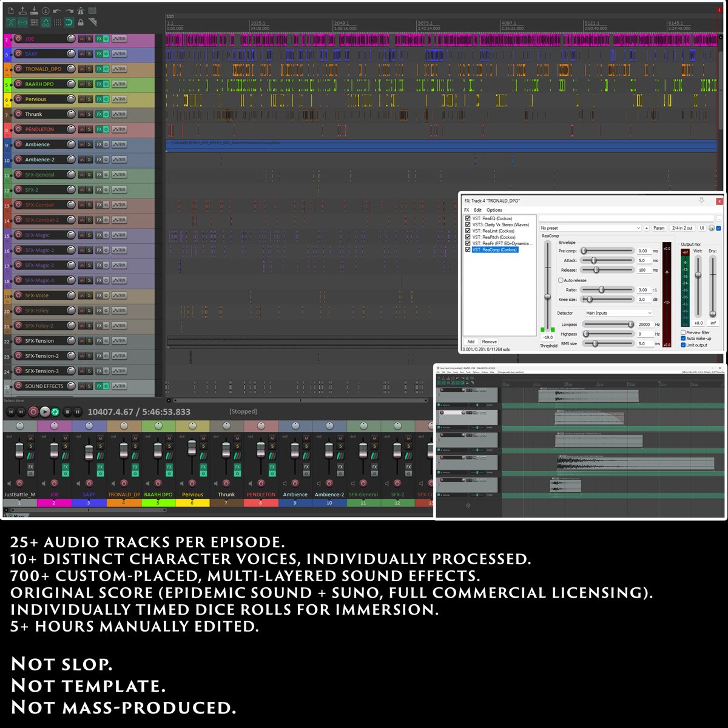The height and width of the screenshot is (728, 728).
Task: Open the No preset dropdown
Action: tap(590, 228)
